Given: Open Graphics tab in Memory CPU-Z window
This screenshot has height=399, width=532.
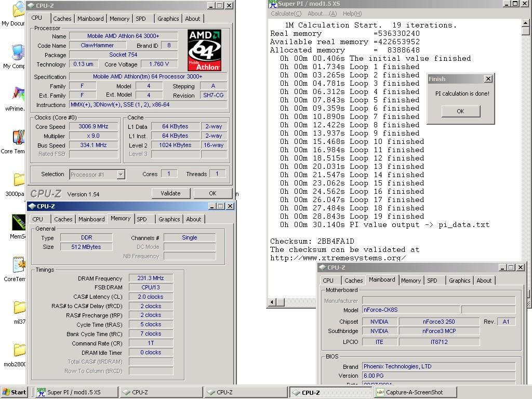Looking at the screenshot, I should [169, 219].
